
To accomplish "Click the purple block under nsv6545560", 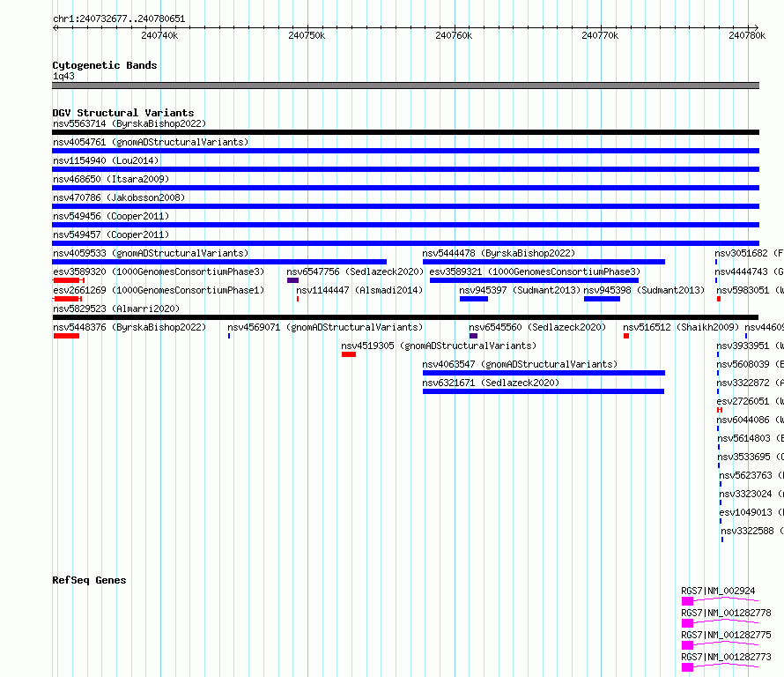I will 474,336.
